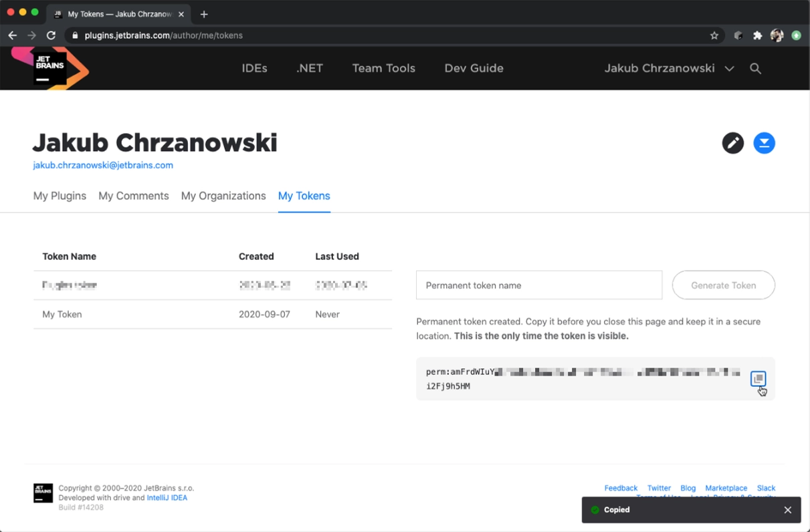Open the Marketplace footer link
This screenshot has height=532, width=810.
coord(726,489)
